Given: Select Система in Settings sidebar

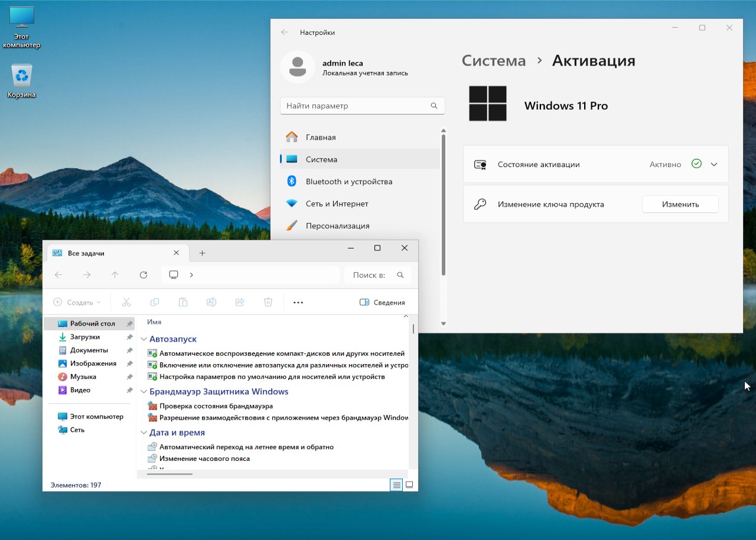Looking at the screenshot, I should [x=360, y=159].
